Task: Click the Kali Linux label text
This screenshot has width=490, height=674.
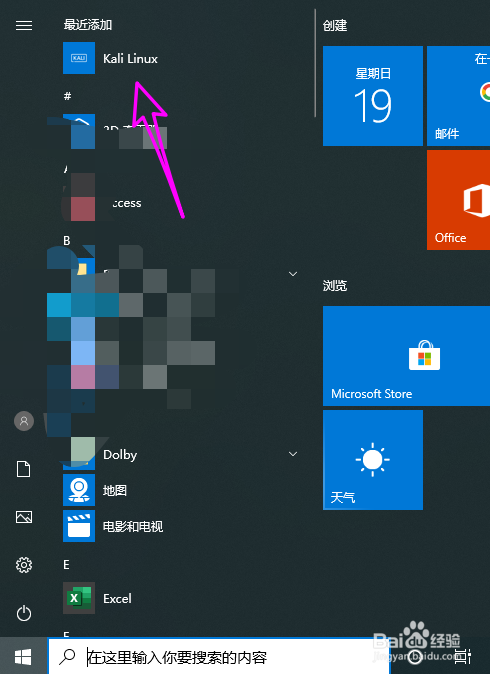Action: tap(130, 58)
